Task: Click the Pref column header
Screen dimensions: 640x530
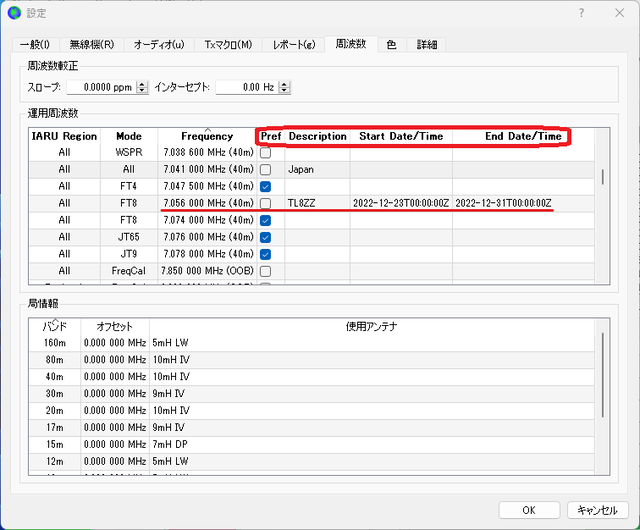Action: (271, 136)
